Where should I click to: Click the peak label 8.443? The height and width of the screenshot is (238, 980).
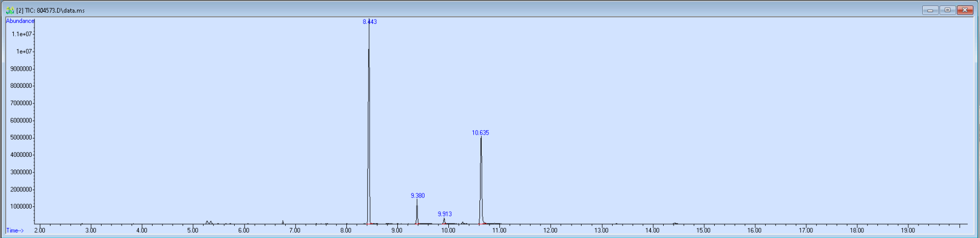coord(370,22)
